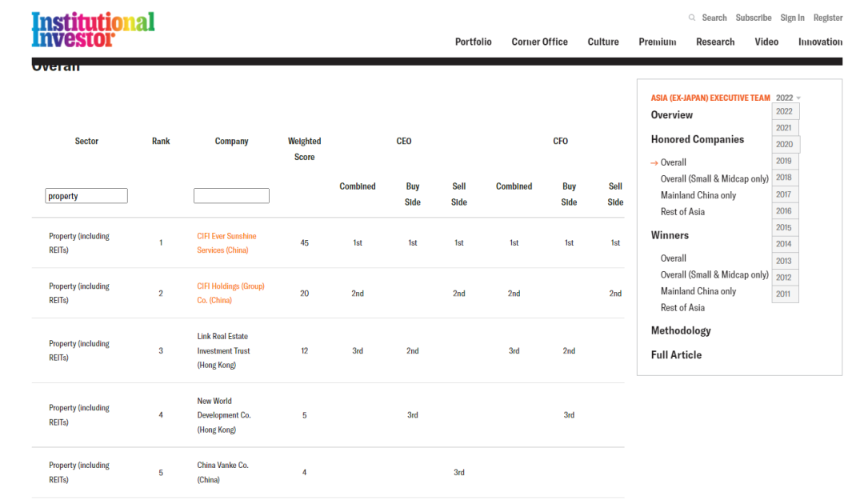Select 2013 from the year list

tap(785, 261)
